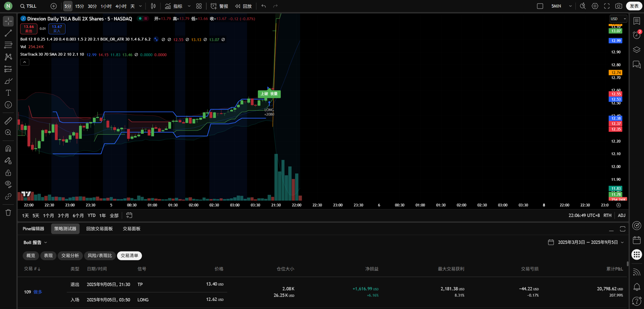Screen dimensions: 644x309
Task: Open the emoji and stickers tool
Action: [x=8, y=105]
